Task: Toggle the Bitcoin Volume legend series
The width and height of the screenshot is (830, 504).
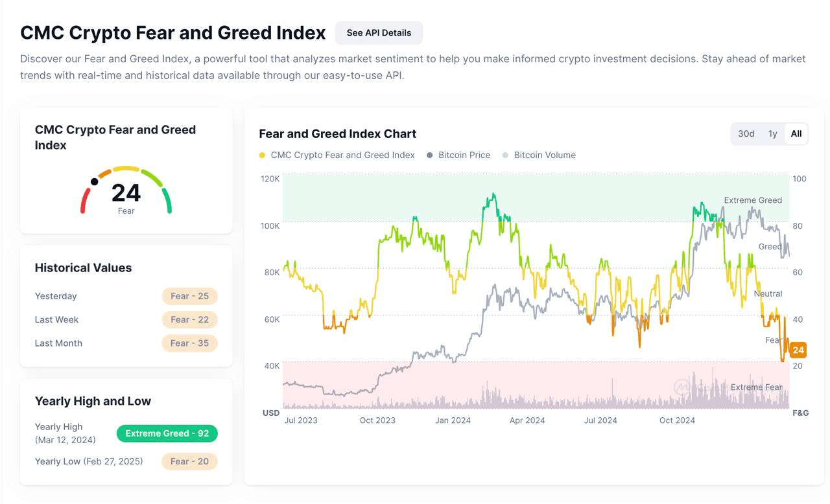Action: 539,155
